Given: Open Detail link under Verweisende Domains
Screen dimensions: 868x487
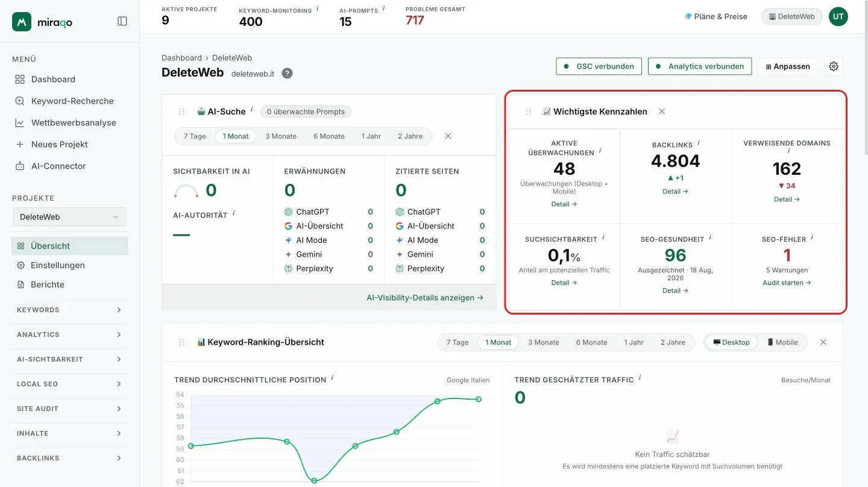Looking at the screenshot, I should (787, 199).
